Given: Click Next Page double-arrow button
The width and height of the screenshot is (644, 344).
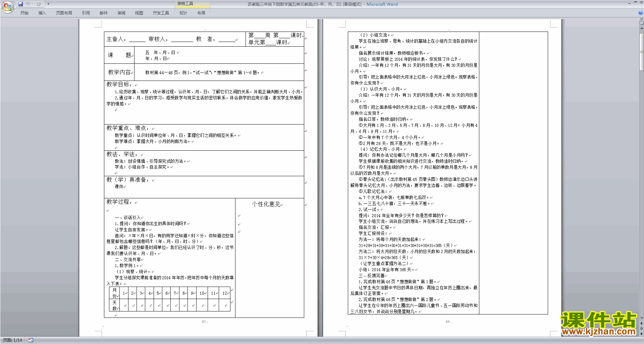Looking at the screenshot, I should (642, 334).
